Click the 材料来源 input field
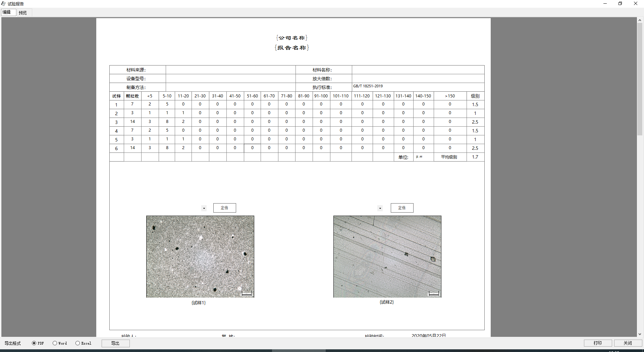Viewport: 644px width, 352px height. (230, 70)
